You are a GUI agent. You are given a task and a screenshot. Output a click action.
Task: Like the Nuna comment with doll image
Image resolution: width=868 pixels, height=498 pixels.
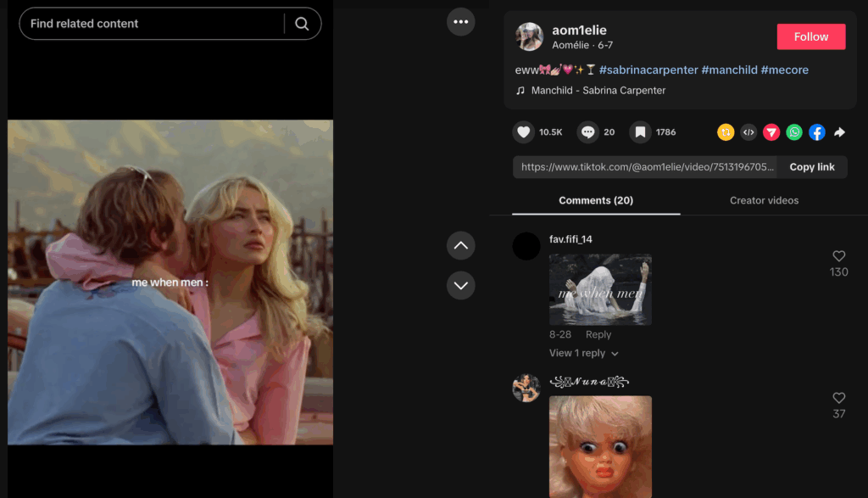click(x=839, y=398)
